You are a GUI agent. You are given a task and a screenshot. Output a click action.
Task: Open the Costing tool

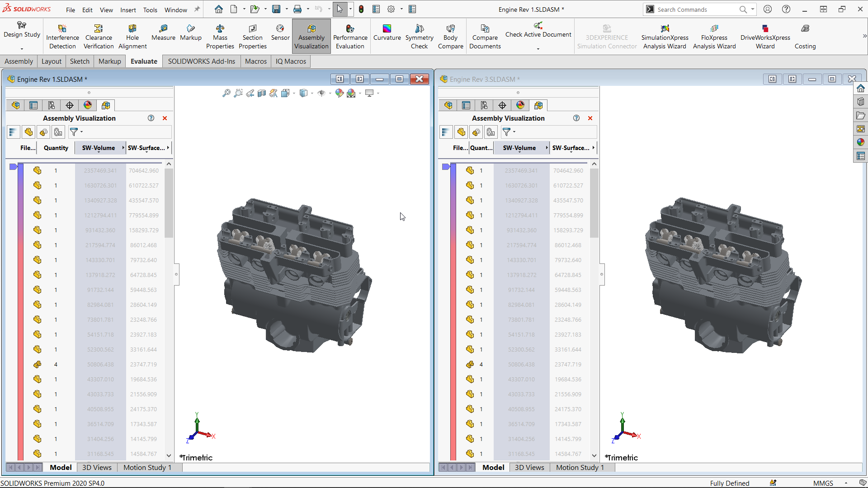(805, 37)
